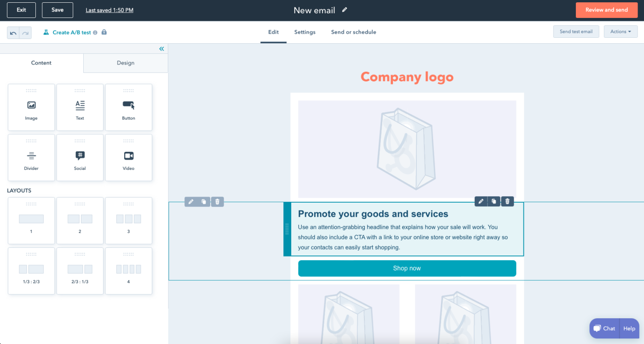Click the Divider content module
The height and width of the screenshot is (344, 644).
pos(31,157)
